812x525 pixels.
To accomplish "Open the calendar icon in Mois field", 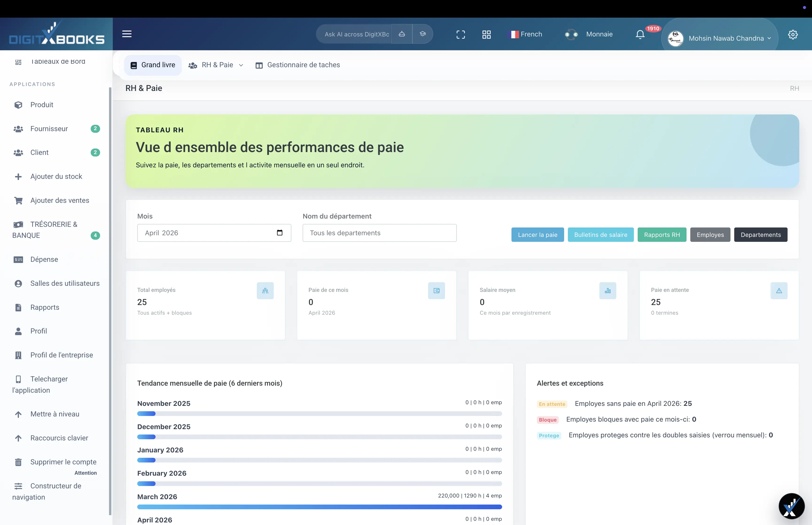I will (280, 232).
